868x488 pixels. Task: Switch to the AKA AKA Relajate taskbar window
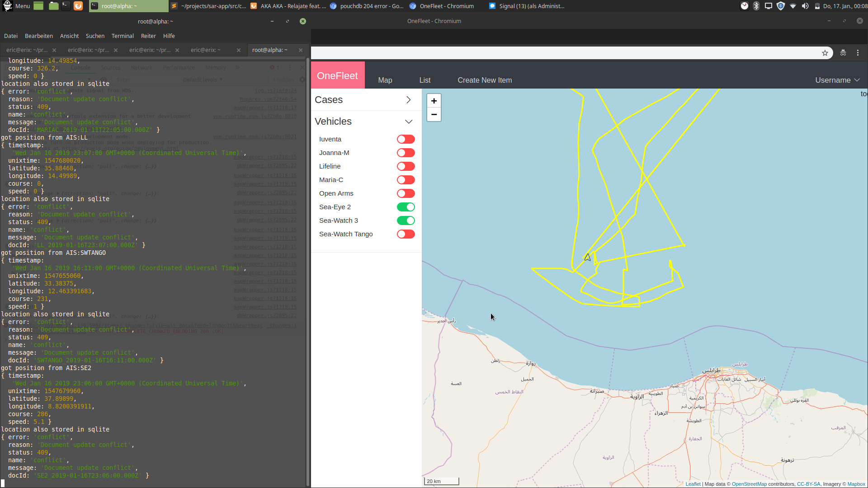tap(288, 6)
